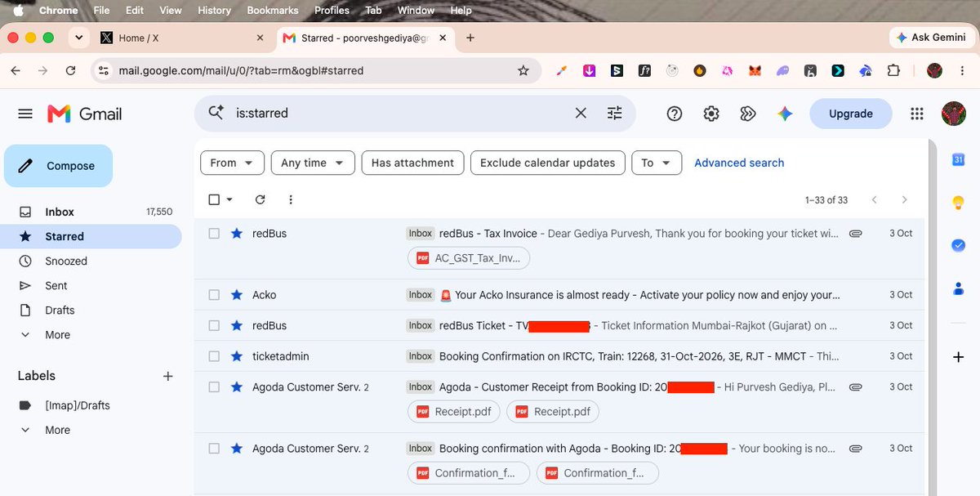Open Google Calendar side panel

[959, 159]
